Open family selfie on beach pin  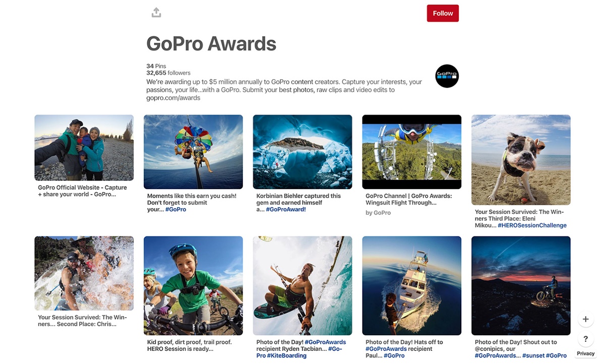[x=84, y=147]
